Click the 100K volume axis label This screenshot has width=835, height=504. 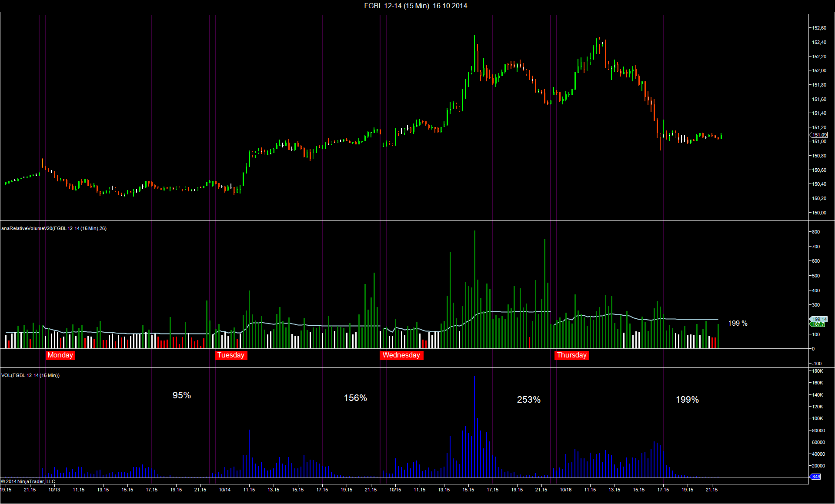pos(818,418)
